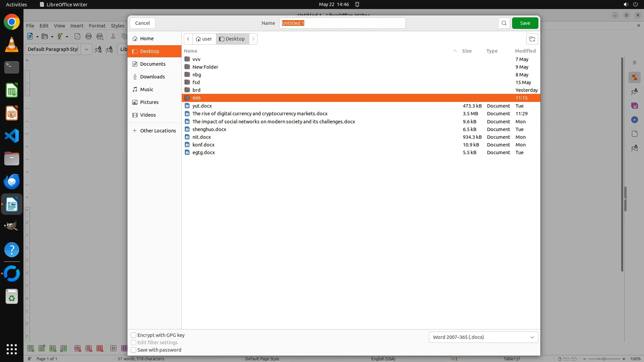Viewport: 644px width, 362px height.
Task: Click the Export as PDF toolbar icon
Action: 77,37
